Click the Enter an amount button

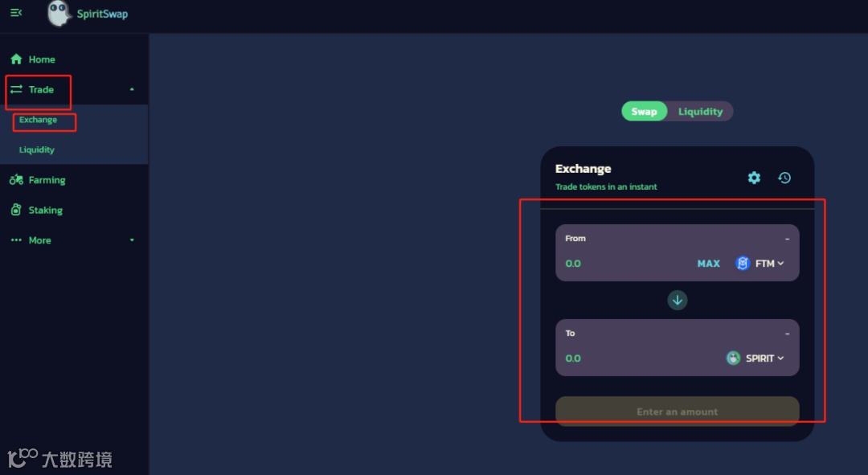coord(677,412)
